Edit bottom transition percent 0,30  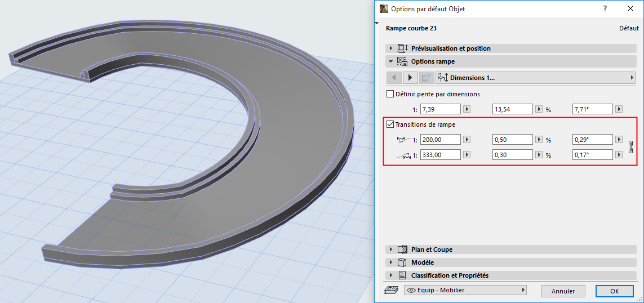point(513,155)
